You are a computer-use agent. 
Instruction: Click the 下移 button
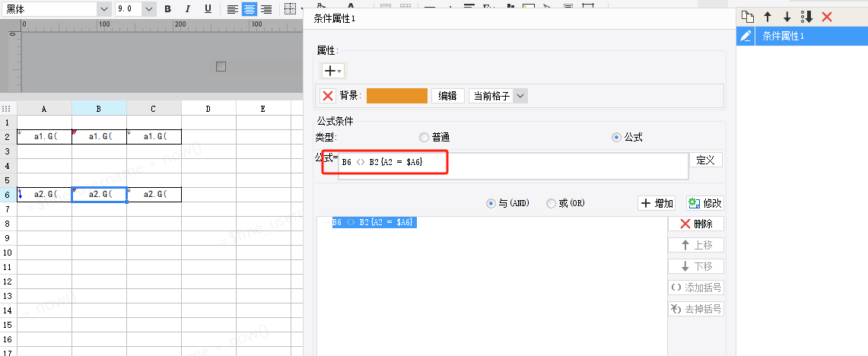[696, 266]
